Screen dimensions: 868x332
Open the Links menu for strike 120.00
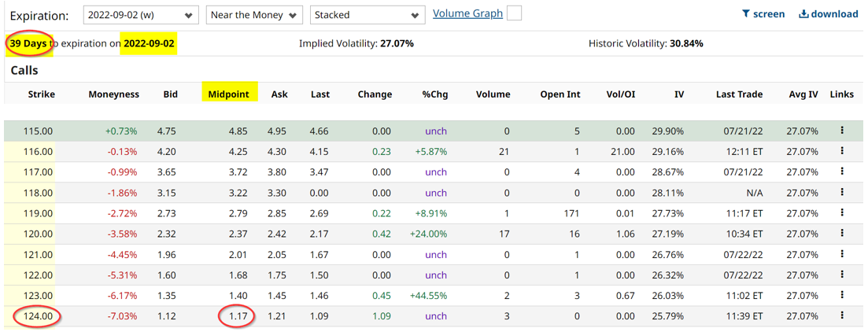(841, 234)
